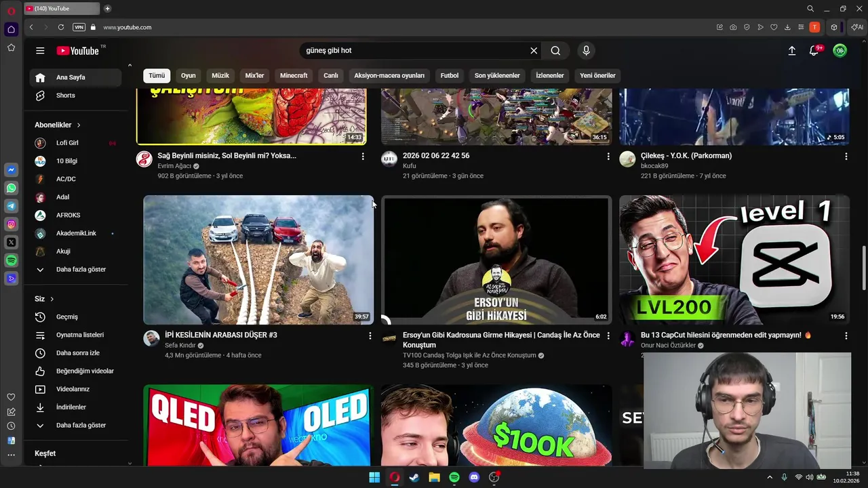Click the address bar URL www.youtube.com
The image size is (868, 488).
[x=127, y=27]
